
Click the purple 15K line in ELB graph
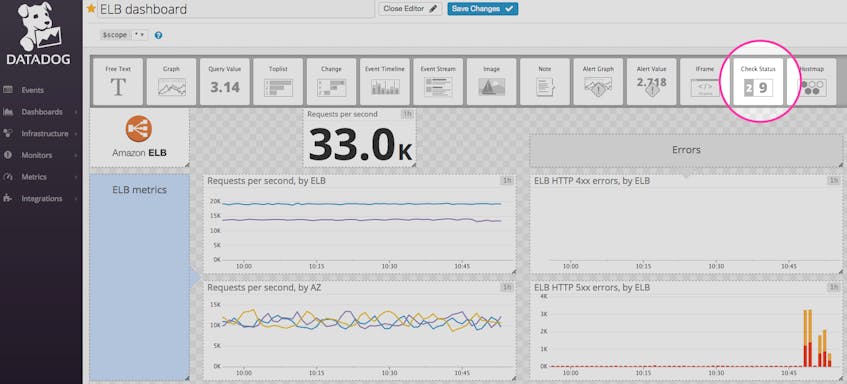tap(361, 220)
